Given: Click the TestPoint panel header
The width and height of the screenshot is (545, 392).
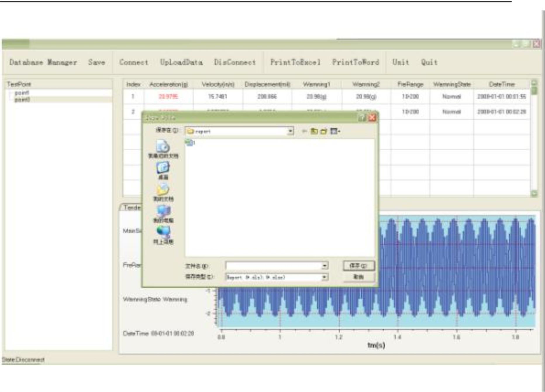Looking at the screenshot, I should 58,84.
